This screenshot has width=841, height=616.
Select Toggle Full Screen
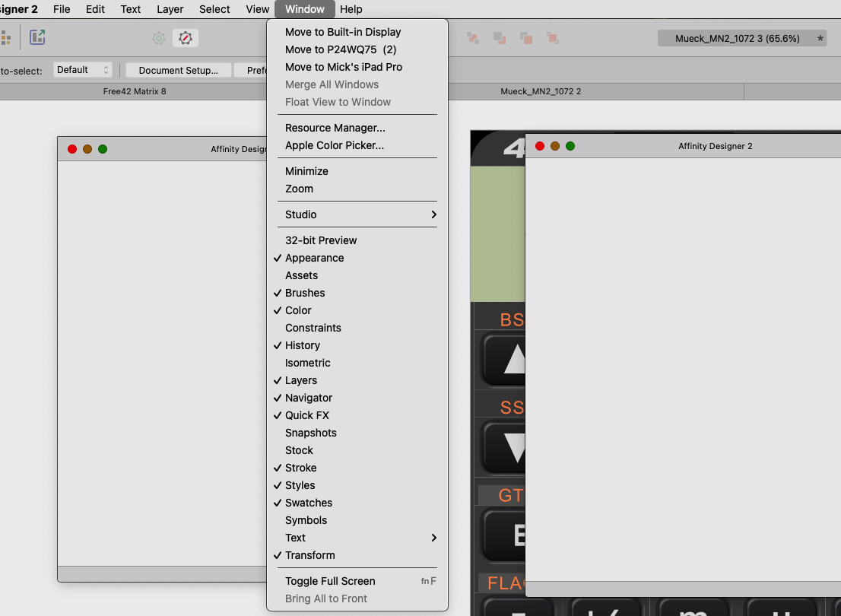(x=357, y=581)
